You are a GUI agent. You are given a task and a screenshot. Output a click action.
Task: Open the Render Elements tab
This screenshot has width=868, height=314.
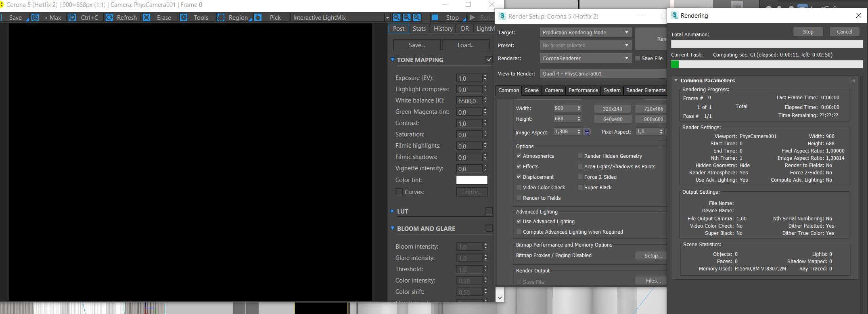(646, 90)
